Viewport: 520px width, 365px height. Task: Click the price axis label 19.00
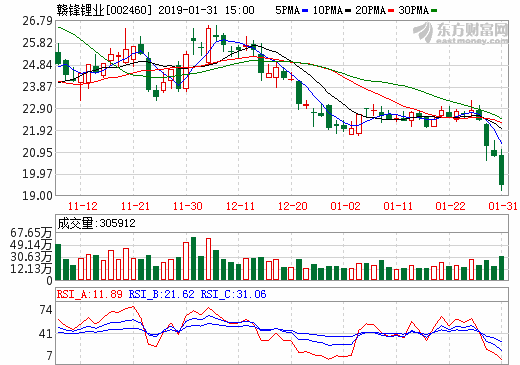[37, 196]
